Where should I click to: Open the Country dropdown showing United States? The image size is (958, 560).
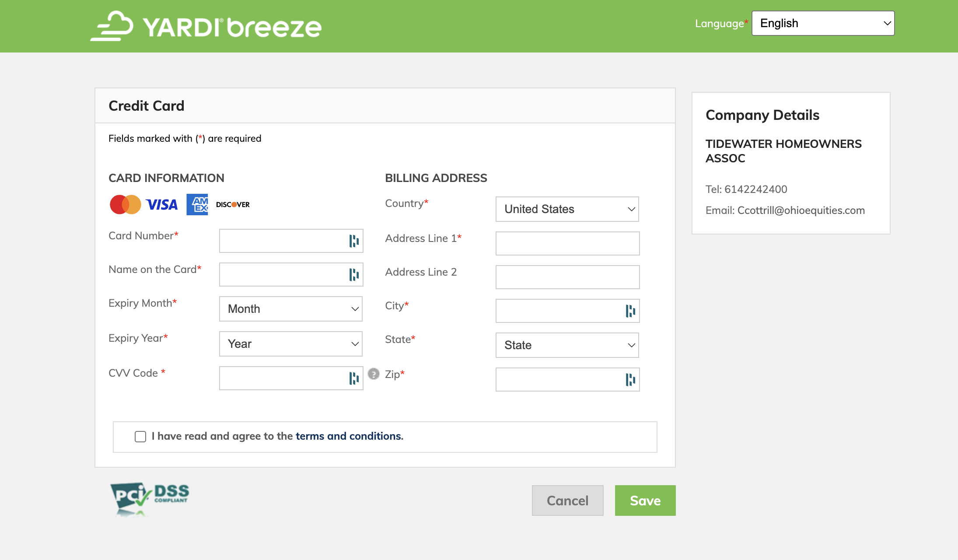tap(567, 209)
